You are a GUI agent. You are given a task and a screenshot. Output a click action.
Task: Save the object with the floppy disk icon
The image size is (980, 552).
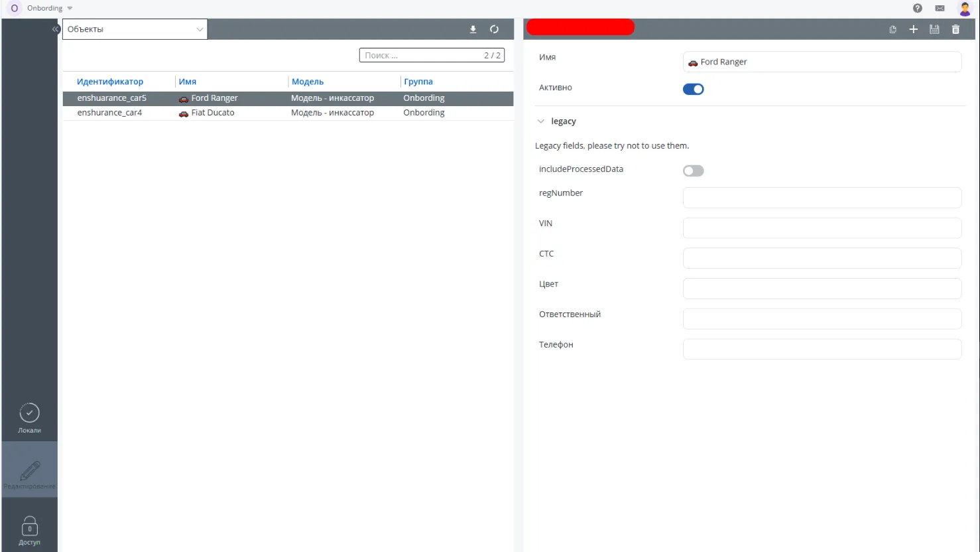tap(934, 29)
